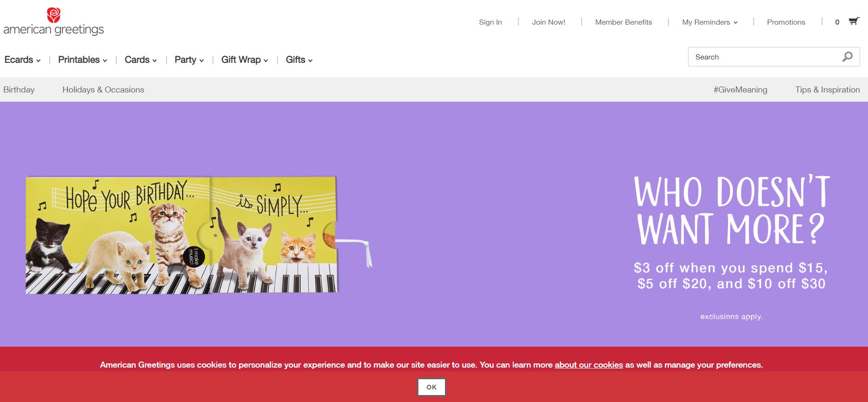Click the Join Now! link

[x=549, y=22]
